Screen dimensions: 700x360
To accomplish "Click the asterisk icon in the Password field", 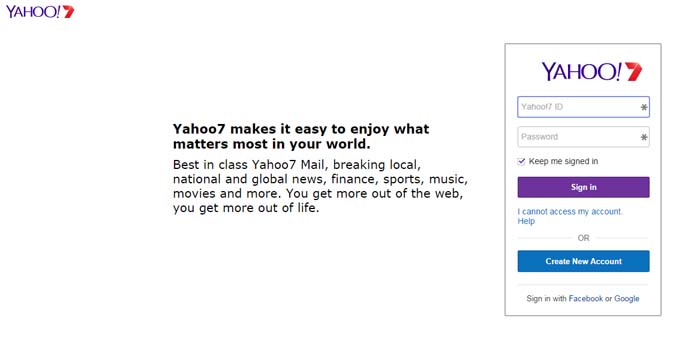I will point(644,137).
